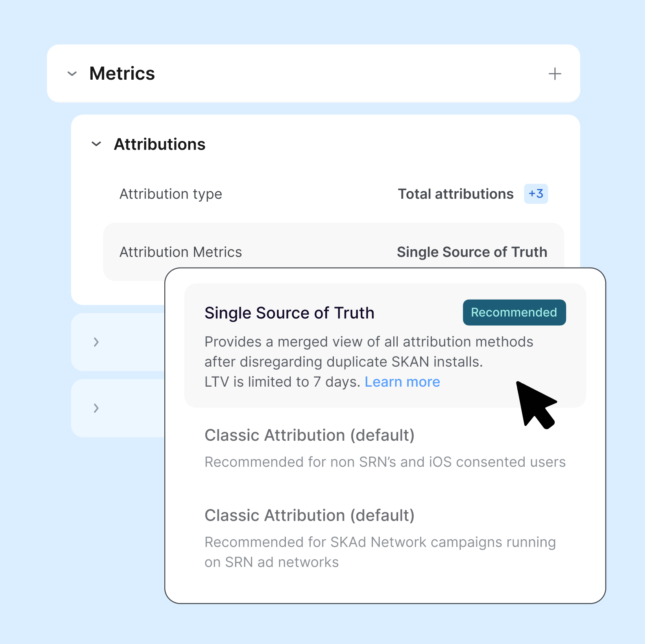This screenshot has height=644, width=645.
Task: Click the plus icon in Metrics header
Action: tap(554, 74)
